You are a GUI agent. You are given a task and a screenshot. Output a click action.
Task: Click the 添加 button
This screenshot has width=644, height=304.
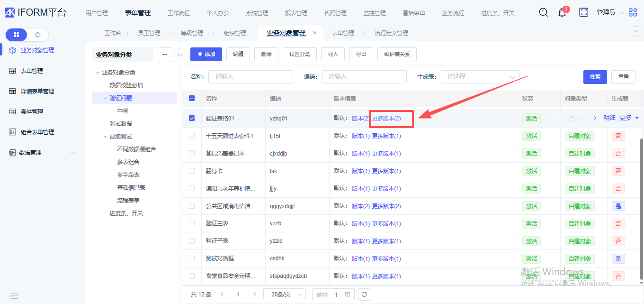(x=206, y=55)
